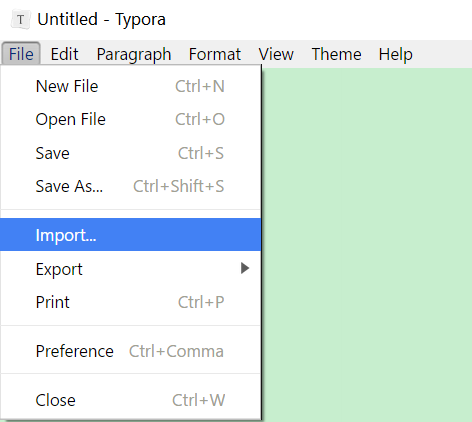
Task: Open the Paragraph menu
Action: pyautogui.click(x=134, y=54)
